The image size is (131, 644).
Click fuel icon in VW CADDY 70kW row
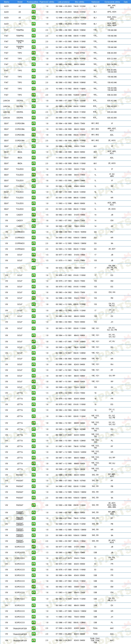34,226
